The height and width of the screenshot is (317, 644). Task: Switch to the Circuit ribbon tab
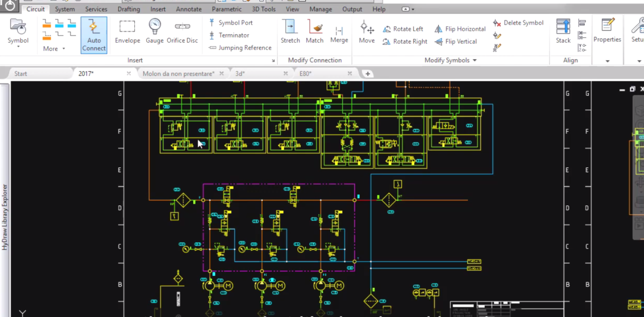coord(35,9)
